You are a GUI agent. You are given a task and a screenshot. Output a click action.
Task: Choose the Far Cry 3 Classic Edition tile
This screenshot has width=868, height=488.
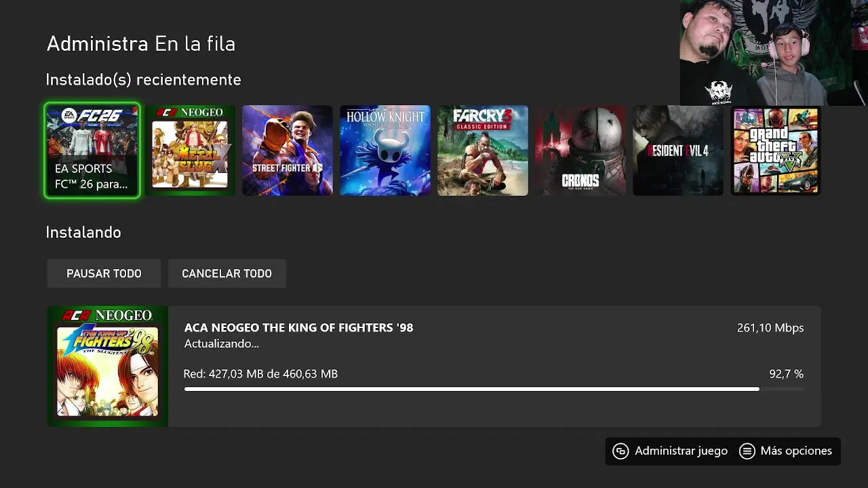(483, 150)
